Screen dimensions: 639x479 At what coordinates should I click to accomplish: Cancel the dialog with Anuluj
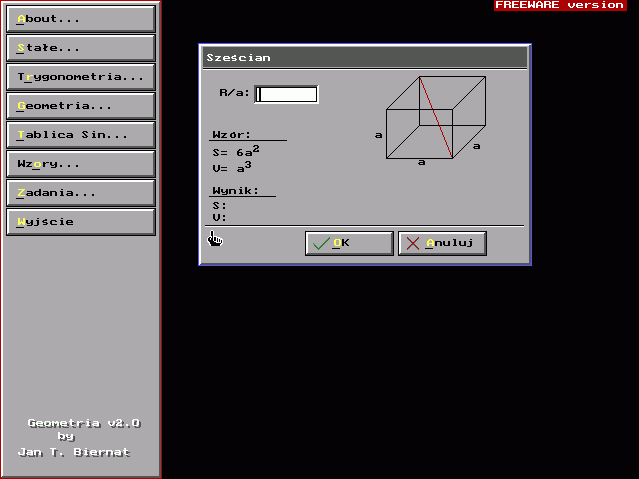pos(442,243)
